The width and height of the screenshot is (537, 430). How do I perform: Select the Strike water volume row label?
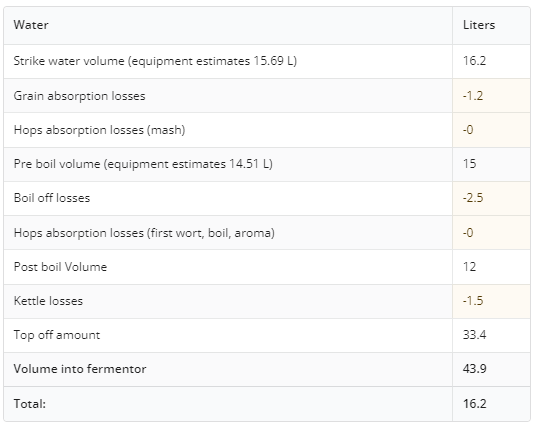[x=155, y=61]
